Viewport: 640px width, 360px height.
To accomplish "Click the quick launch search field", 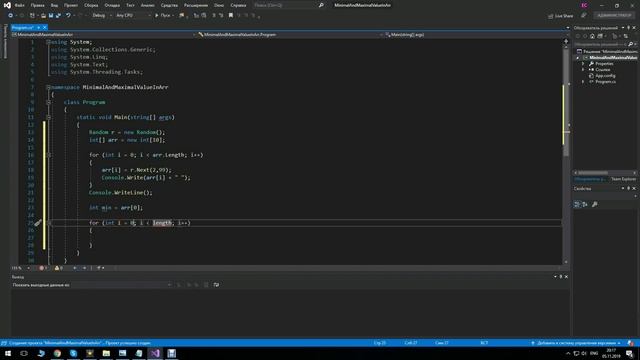I will 288,5.
